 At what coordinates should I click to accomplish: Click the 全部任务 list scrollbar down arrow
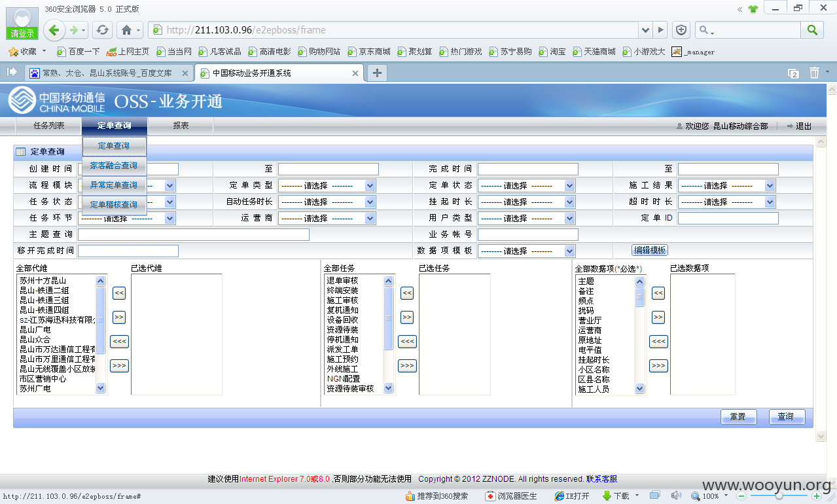tap(388, 388)
